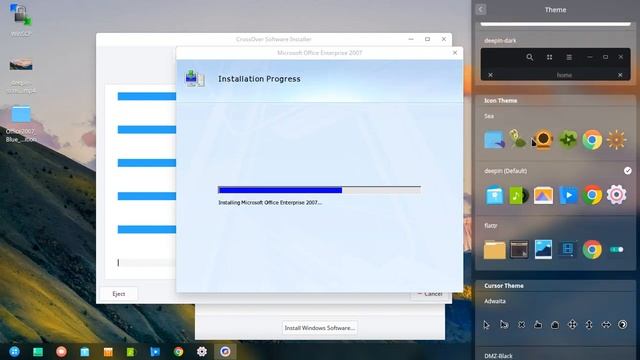
Task: Click the checkmark beside deepin (Default)
Action: (627, 171)
